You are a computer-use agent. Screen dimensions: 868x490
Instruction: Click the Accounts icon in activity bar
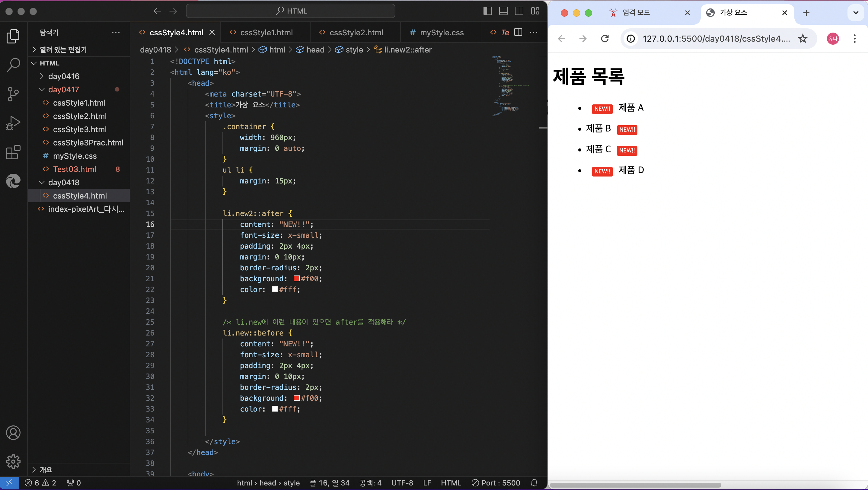click(x=13, y=432)
